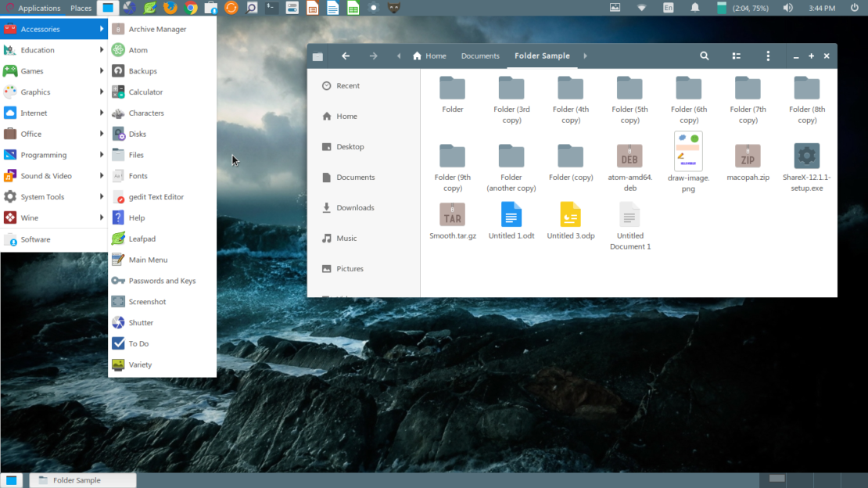The image size is (868, 488).
Task: Toggle list view in the file manager
Action: (x=736, y=56)
